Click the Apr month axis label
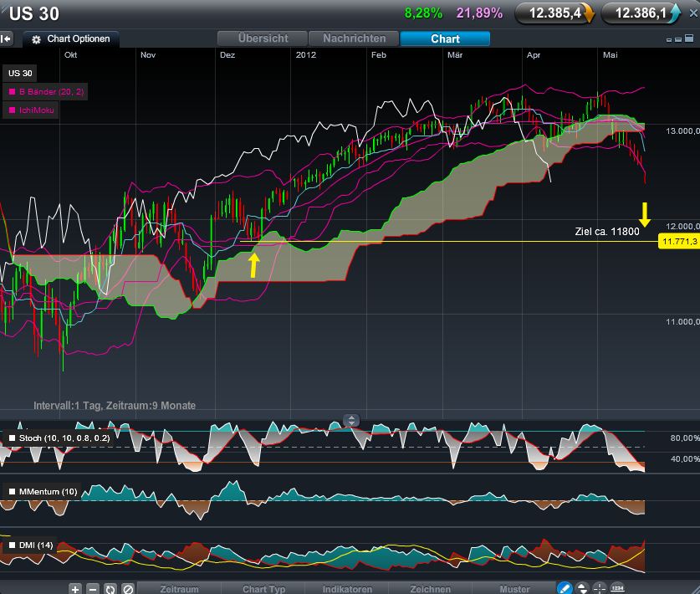 [534, 55]
